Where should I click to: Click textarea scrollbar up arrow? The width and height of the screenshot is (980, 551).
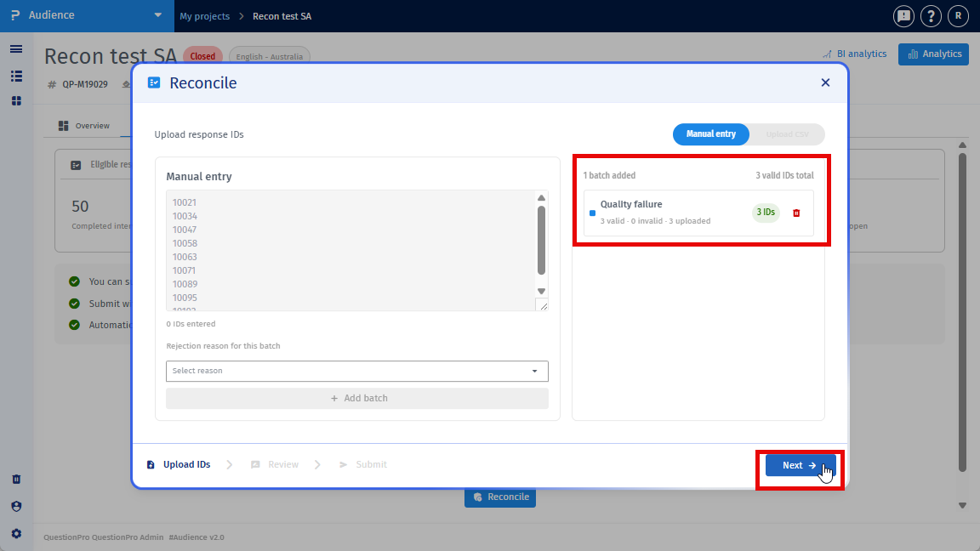click(541, 198)
